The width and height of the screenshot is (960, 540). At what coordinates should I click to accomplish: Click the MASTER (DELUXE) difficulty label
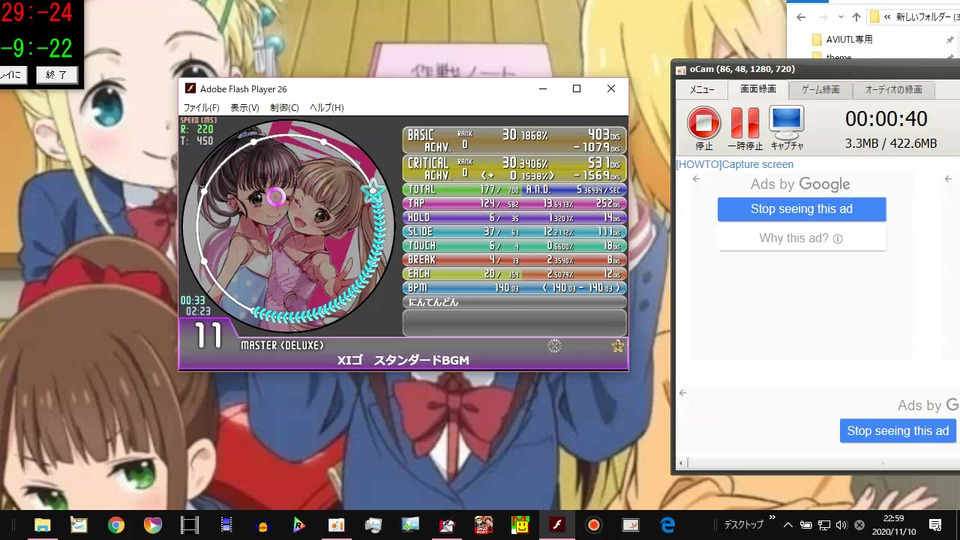point(282,345)
